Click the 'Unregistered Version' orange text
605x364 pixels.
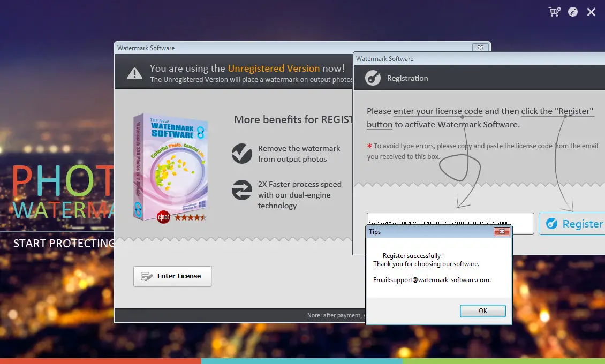click(x=274, y=69)
